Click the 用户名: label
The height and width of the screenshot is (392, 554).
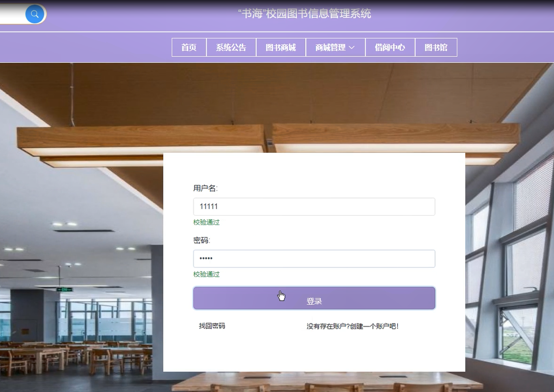click(x=205, y=188)
